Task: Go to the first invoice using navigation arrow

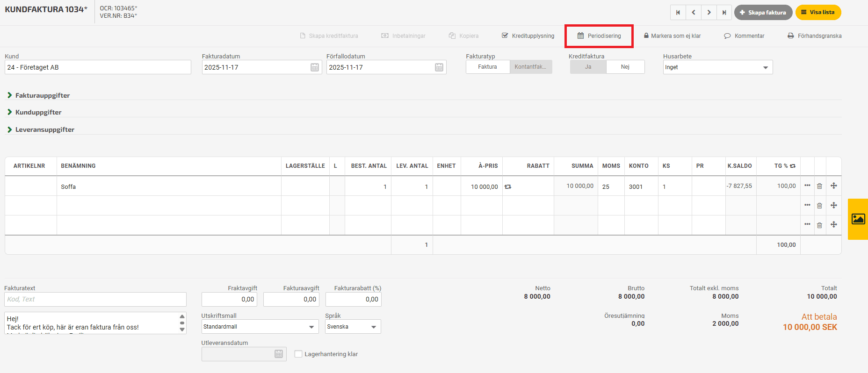Action: tap(678, 13)
